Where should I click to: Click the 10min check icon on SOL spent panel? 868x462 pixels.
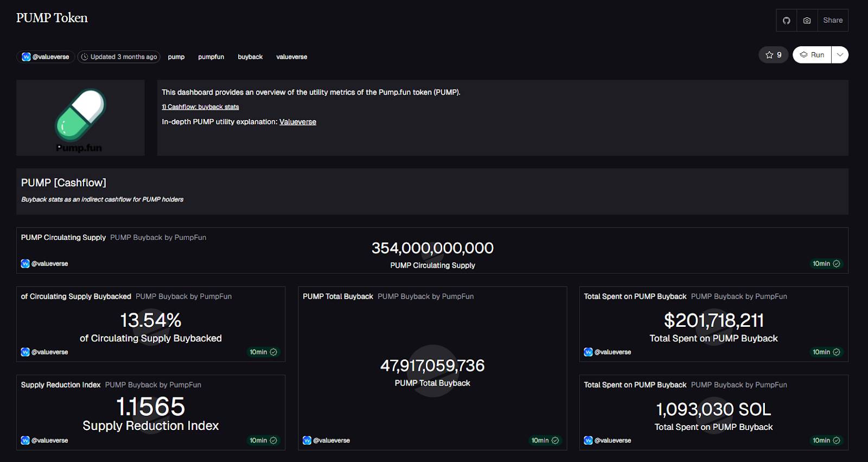pyautogui.click(x=837, y=440)
